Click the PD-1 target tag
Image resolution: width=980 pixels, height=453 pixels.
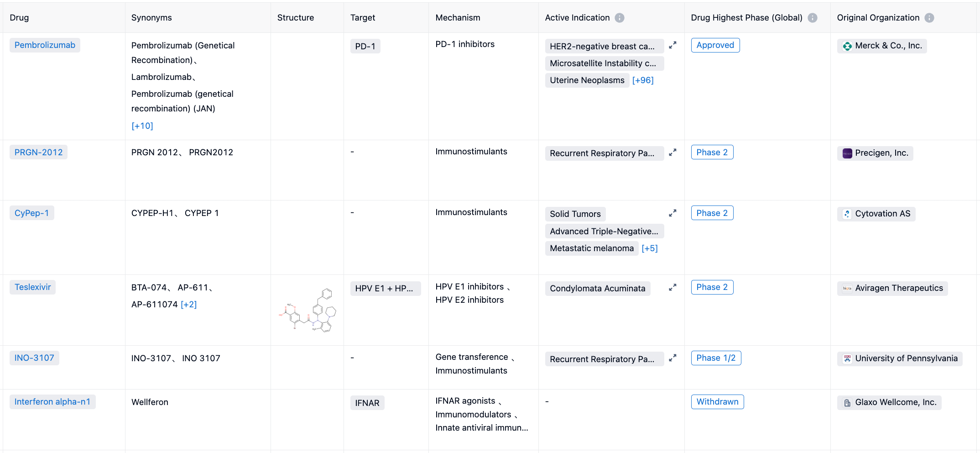pos(365,47)
